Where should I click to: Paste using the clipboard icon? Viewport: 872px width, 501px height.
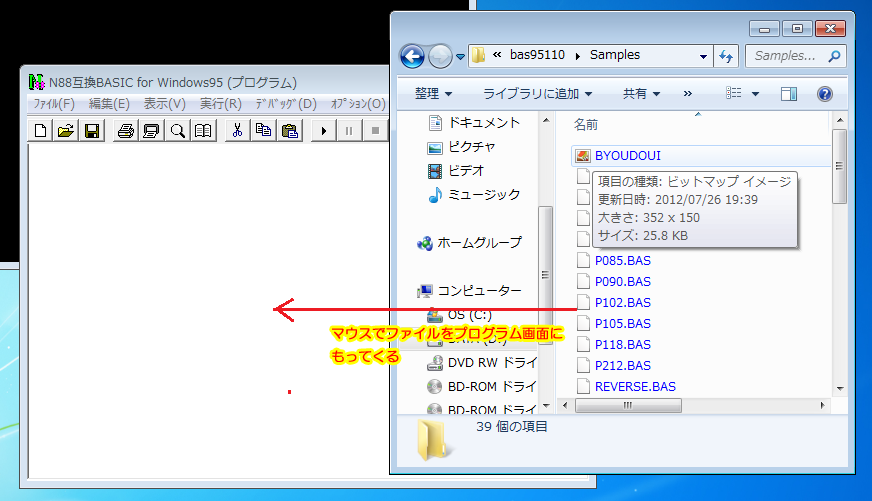point(290,131)
